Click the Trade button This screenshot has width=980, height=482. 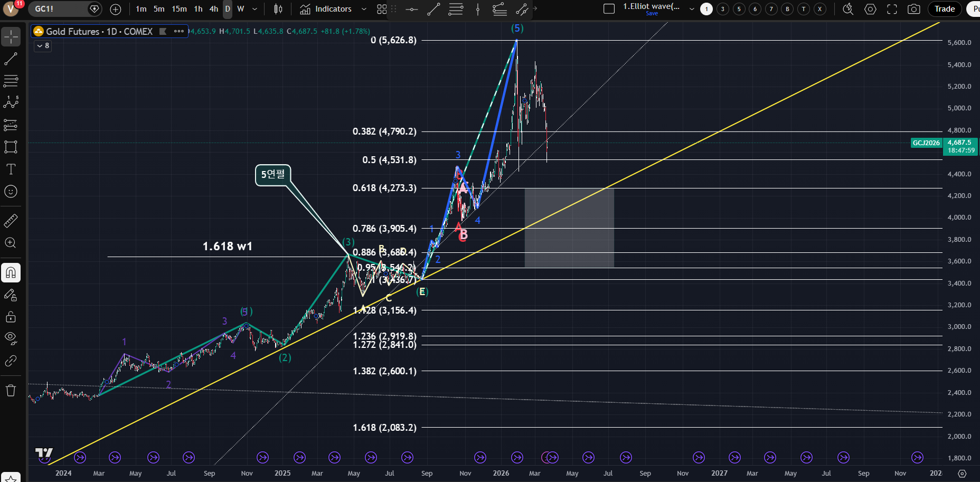tap(944, 9)
